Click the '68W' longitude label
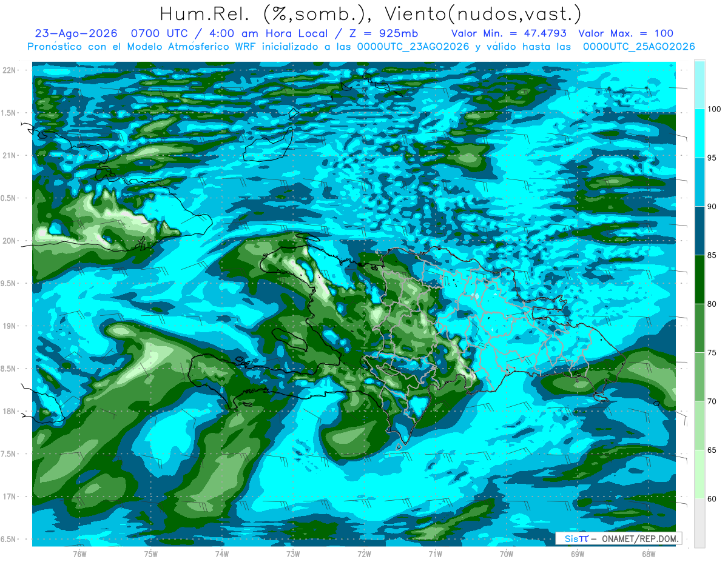728x562 pixels. (649, 554)
